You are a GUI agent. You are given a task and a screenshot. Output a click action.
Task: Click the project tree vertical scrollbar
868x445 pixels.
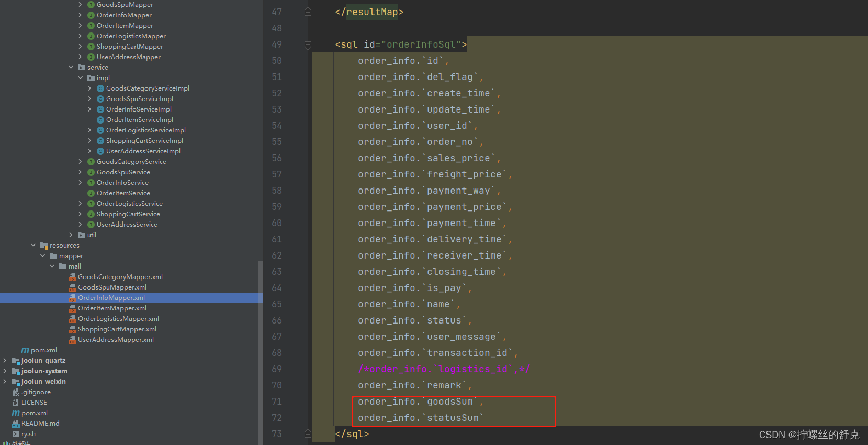[261, 353]
